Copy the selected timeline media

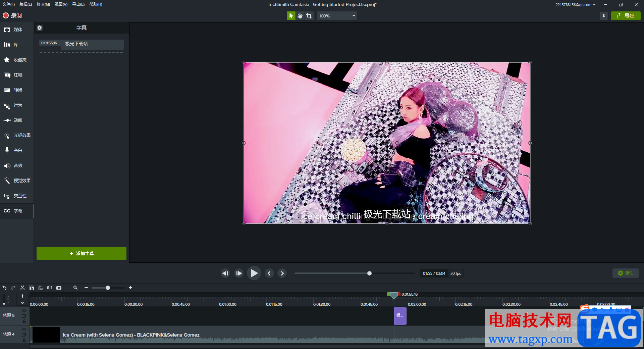(x=32, y=288)
